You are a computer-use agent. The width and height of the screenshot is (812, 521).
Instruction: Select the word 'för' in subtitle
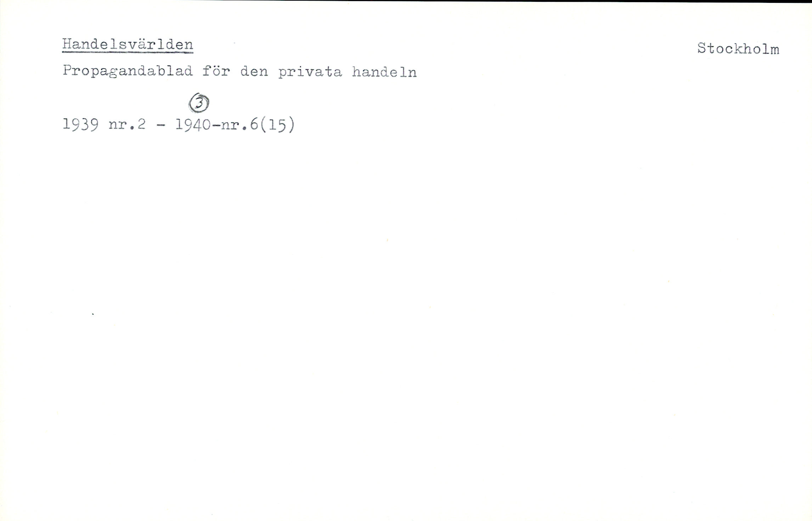click(216, 71)
